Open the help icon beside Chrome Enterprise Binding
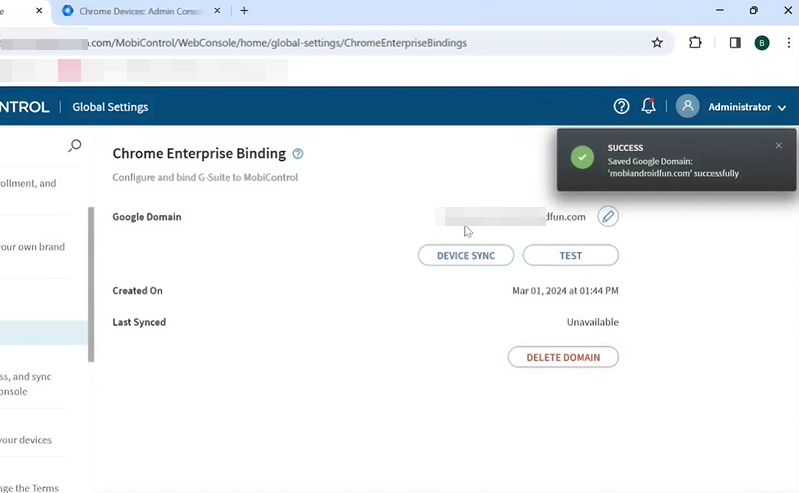 298,154
